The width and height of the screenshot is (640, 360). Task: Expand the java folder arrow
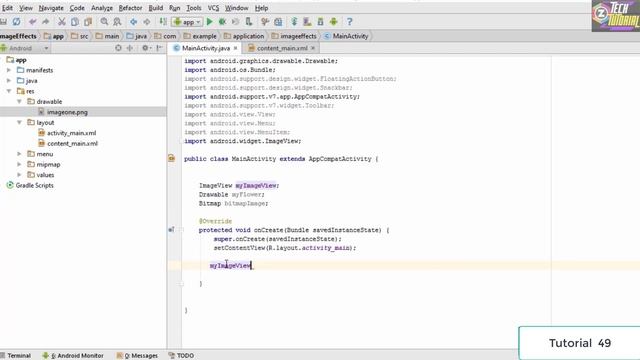tap(9, 81)
